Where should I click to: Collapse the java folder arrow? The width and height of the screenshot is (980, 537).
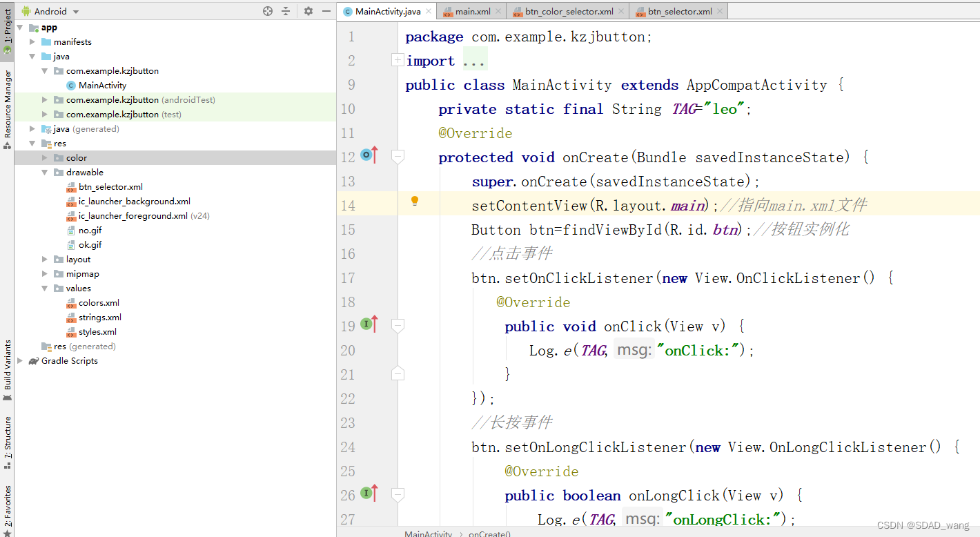point(32,57)
